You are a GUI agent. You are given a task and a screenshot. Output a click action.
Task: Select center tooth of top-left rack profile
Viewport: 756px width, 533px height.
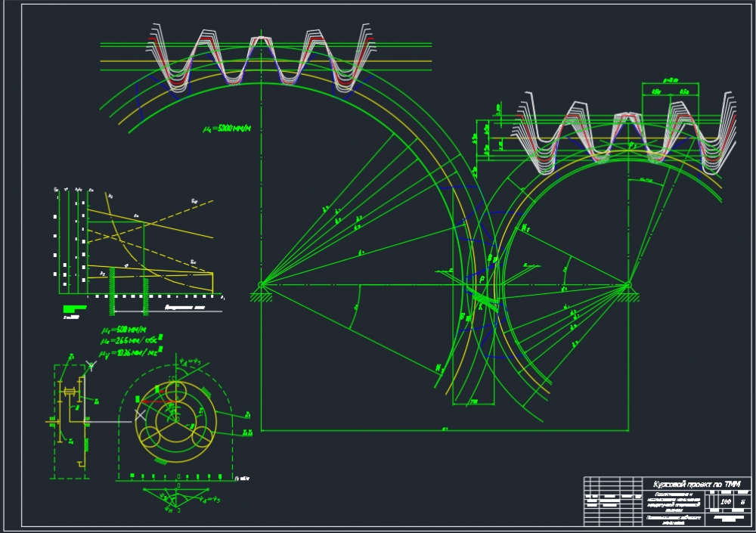click(260, 45)
